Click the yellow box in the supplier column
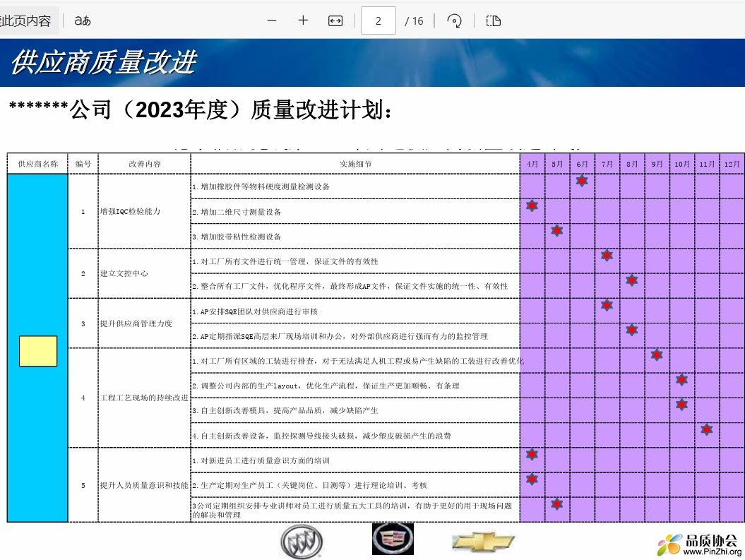745x560 pixels. tap(38, 351)
